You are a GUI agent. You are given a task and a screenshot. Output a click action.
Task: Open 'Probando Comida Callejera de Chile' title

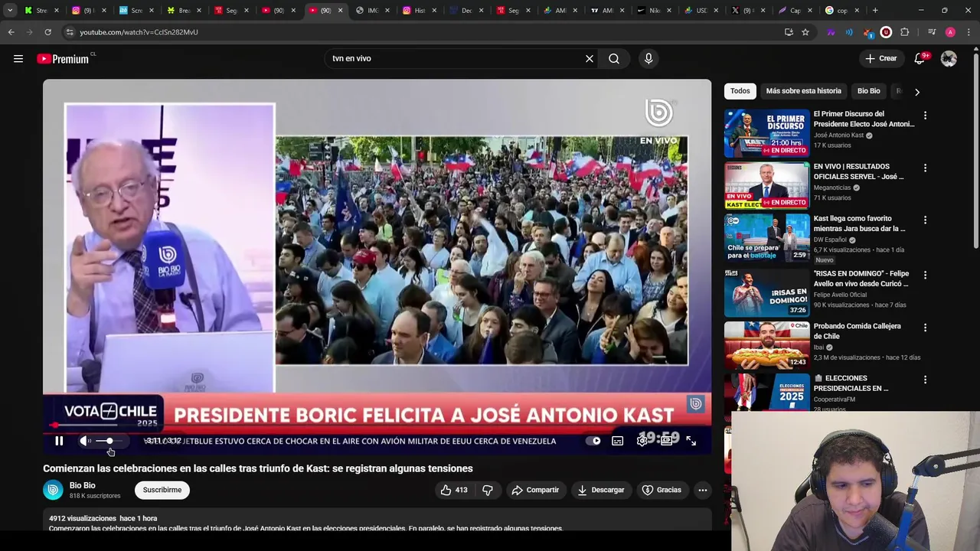[x=857, y=331]
